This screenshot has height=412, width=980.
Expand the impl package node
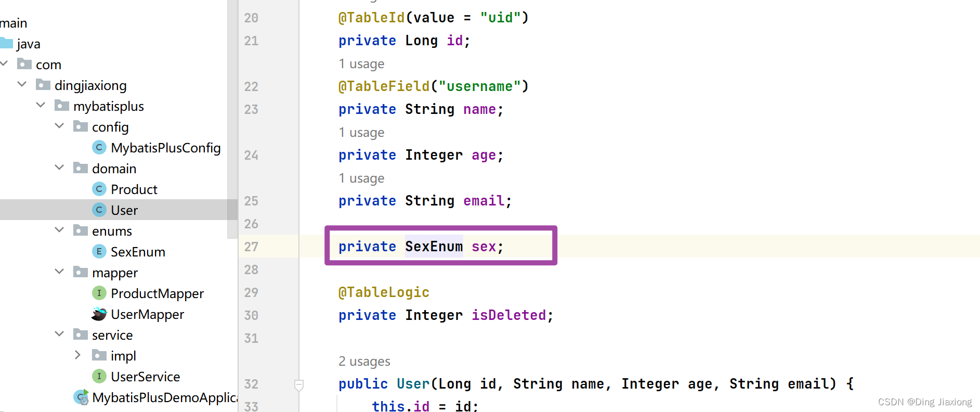[78, 355]
